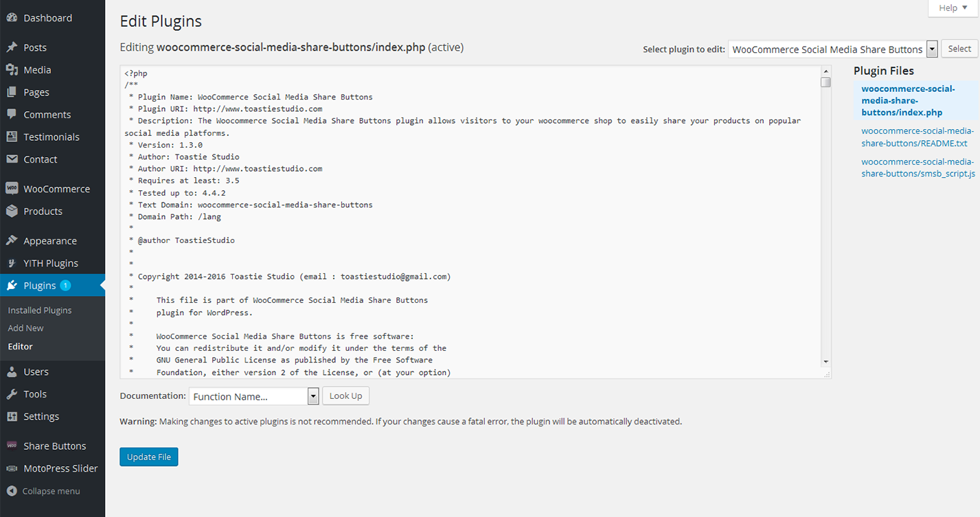
Task: Go to Add New plugin submenu item
Action: tap(25, 328)
